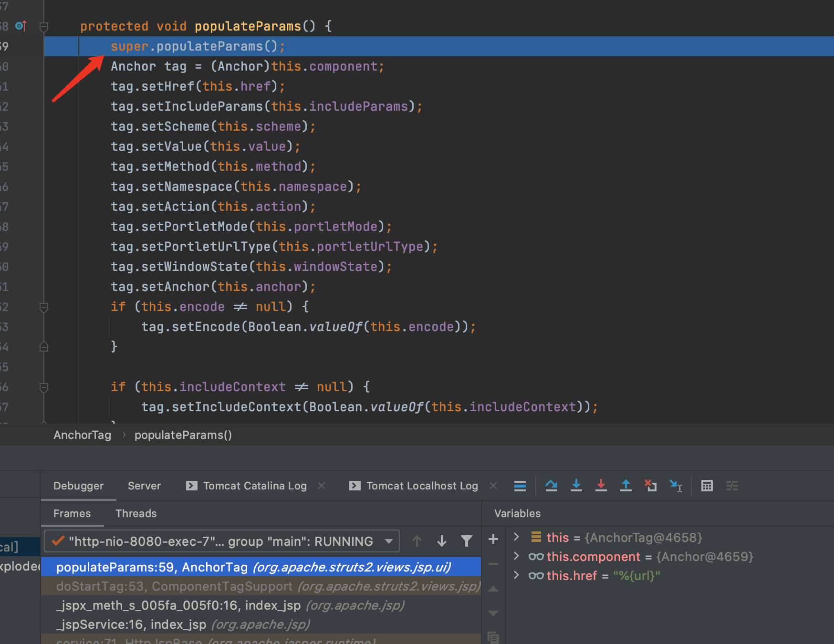Select previous frame up arrow
834x644 pixels.
tap(417, 541)
